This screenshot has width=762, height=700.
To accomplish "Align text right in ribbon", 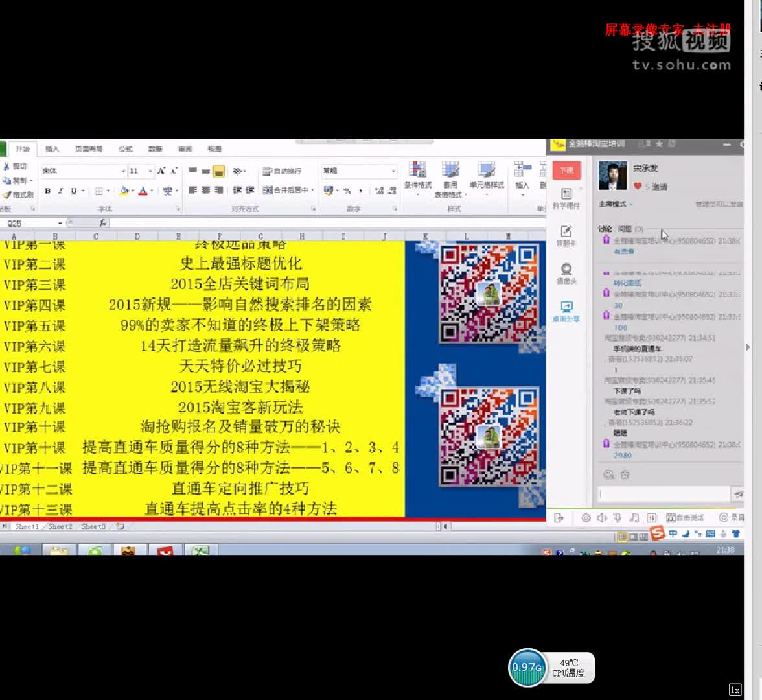I will pyautogui.click(x=219, y=190).
